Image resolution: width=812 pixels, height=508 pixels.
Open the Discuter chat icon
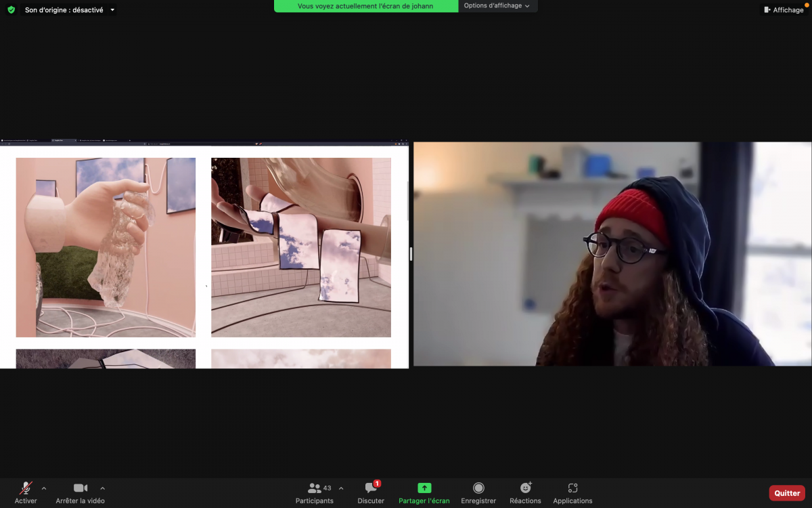371,488
